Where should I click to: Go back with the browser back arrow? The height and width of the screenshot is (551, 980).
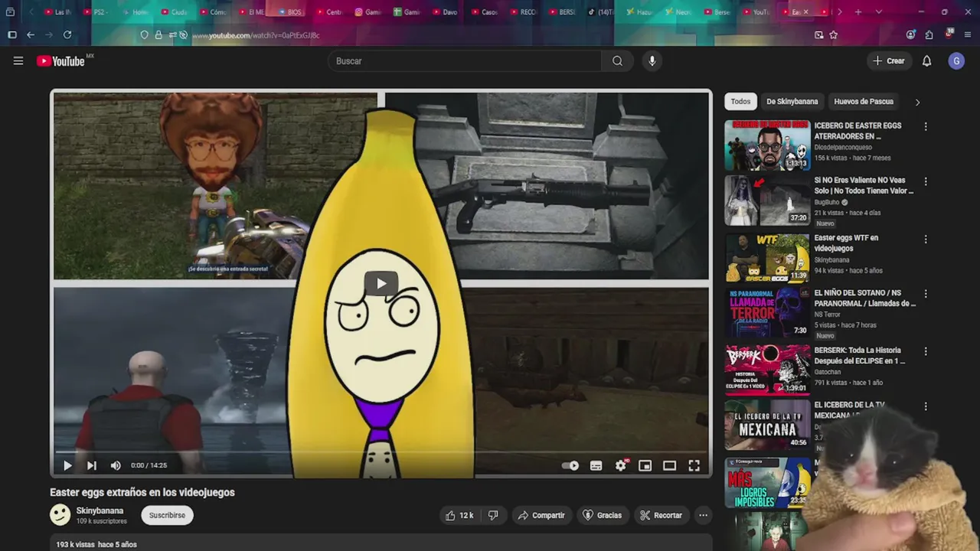(31, 35)
